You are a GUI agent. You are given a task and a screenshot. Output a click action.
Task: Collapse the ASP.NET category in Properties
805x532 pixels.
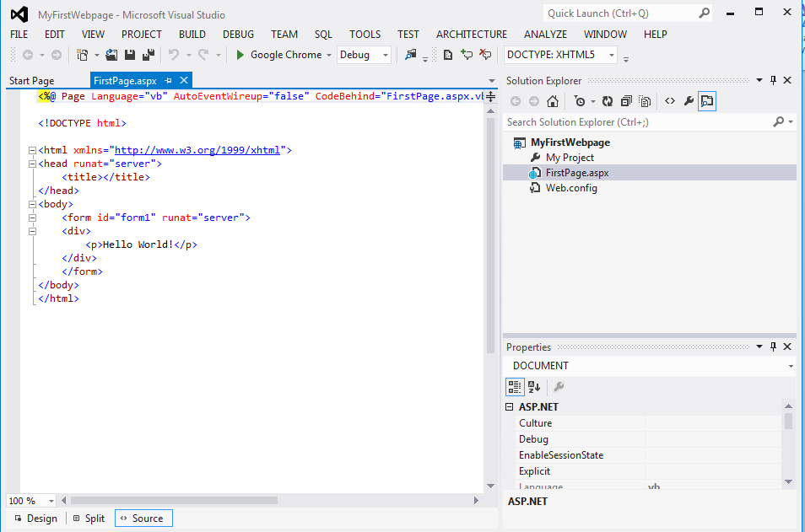point(510,407)
